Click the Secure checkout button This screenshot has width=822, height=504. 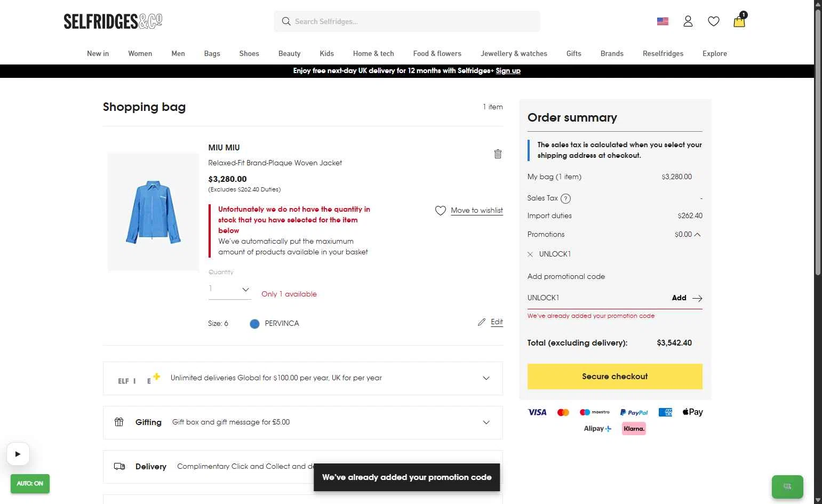click(614, 377)
